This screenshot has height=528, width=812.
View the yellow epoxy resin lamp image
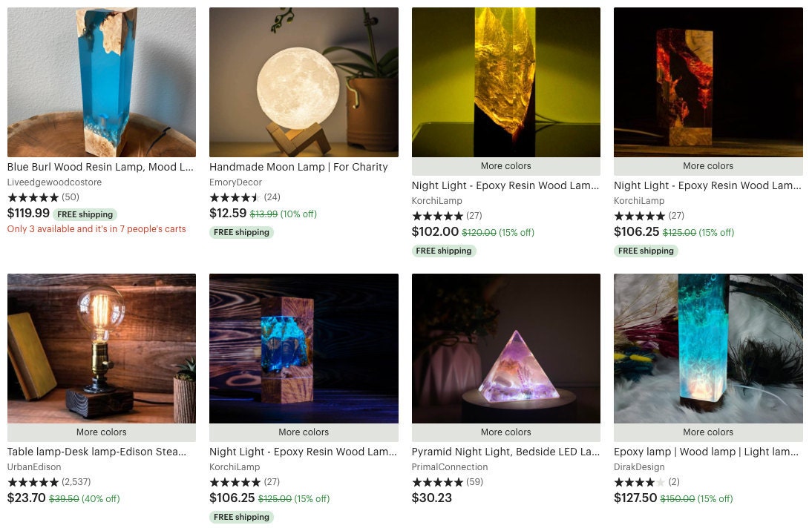tap(506, 82)
